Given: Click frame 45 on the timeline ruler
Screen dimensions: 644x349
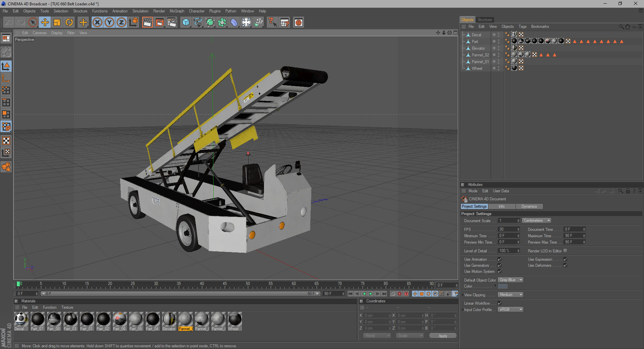Looking at the screenshot, I should point(225,284).
